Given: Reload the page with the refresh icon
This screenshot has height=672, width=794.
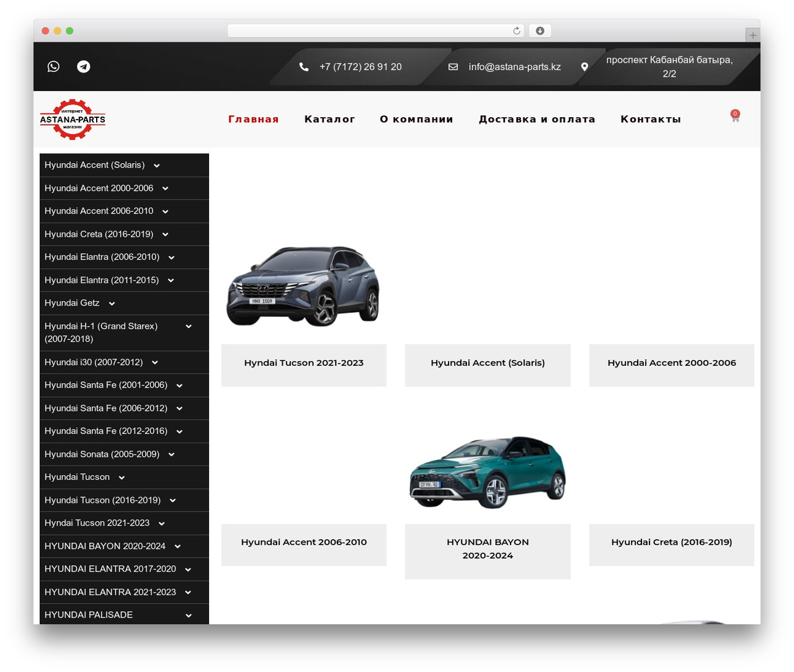Looking at the screenshot, I should click(x=517, y=31).
